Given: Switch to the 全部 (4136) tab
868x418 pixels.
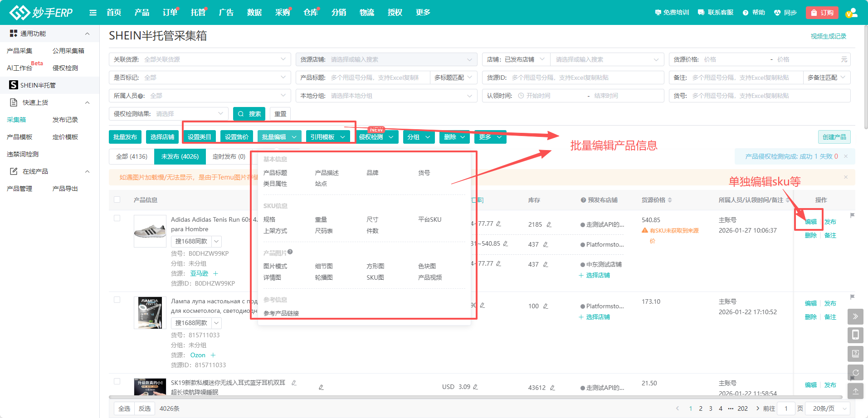Looking at the screenshot, I should 131,156.
